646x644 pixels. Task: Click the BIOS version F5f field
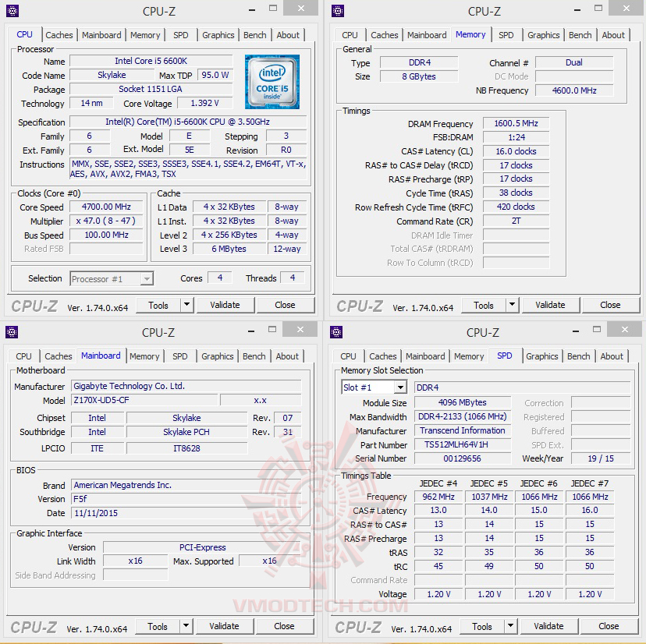tap(186, 499)
